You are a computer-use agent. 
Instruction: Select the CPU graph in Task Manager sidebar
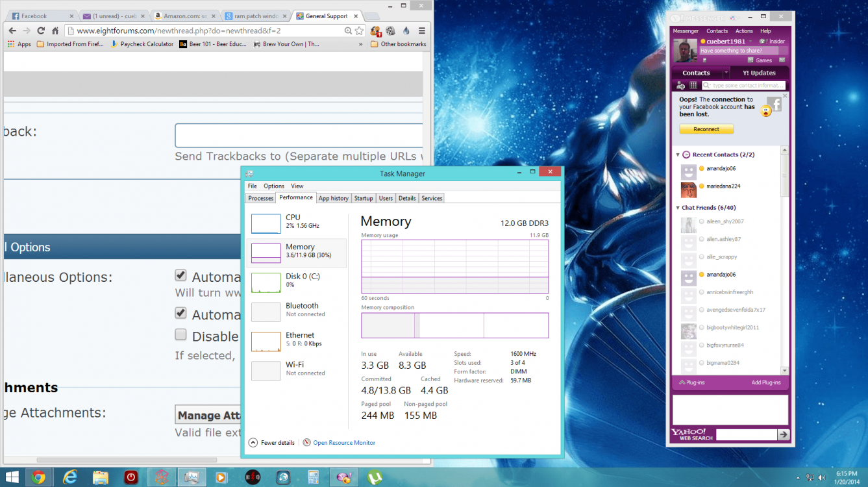[x=296, y=223]
